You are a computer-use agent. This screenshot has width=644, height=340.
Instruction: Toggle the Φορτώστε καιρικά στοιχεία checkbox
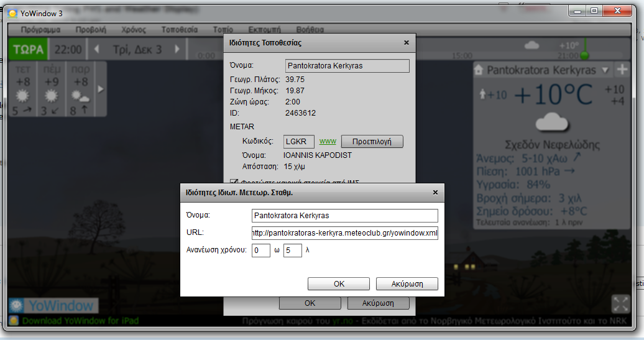coord(234,182)
